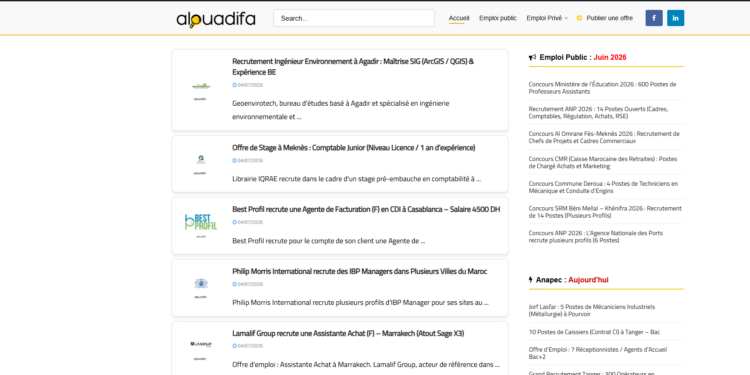Click the lightning icon next to Anapec

(530, 280)
